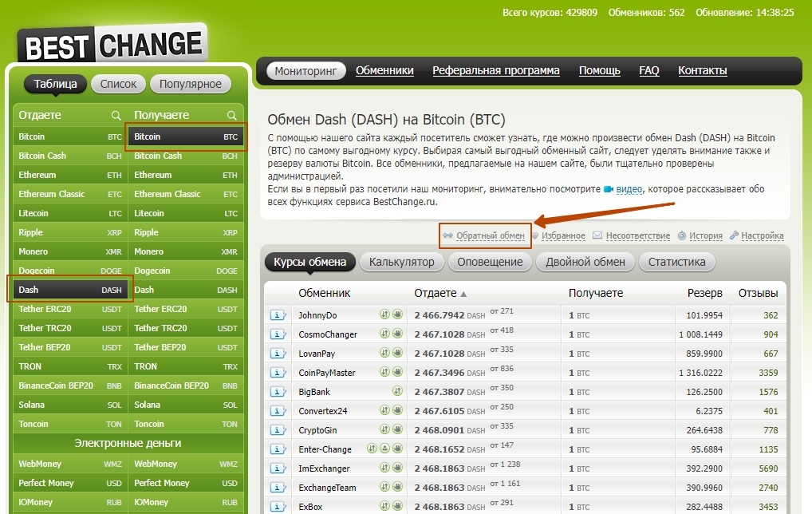Screen dimensions: 812x514
Task: Select WebMoney in Отдаете column
Action: [x=70, y=465]
